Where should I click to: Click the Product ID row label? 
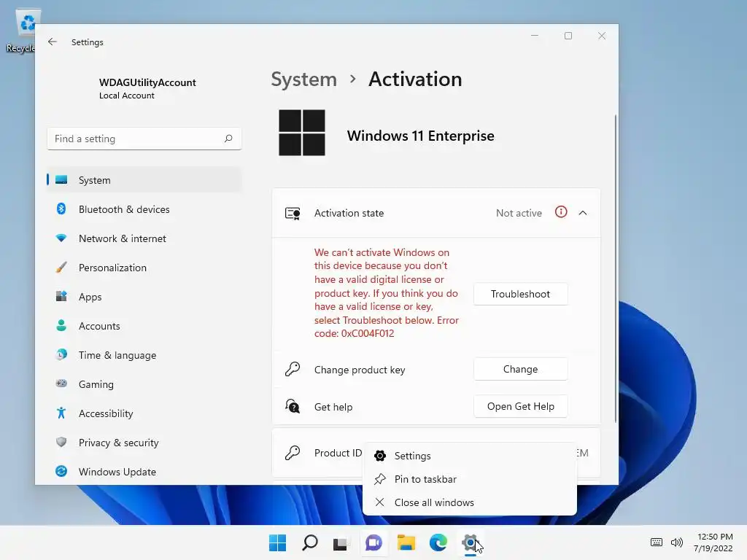(338, 453)
